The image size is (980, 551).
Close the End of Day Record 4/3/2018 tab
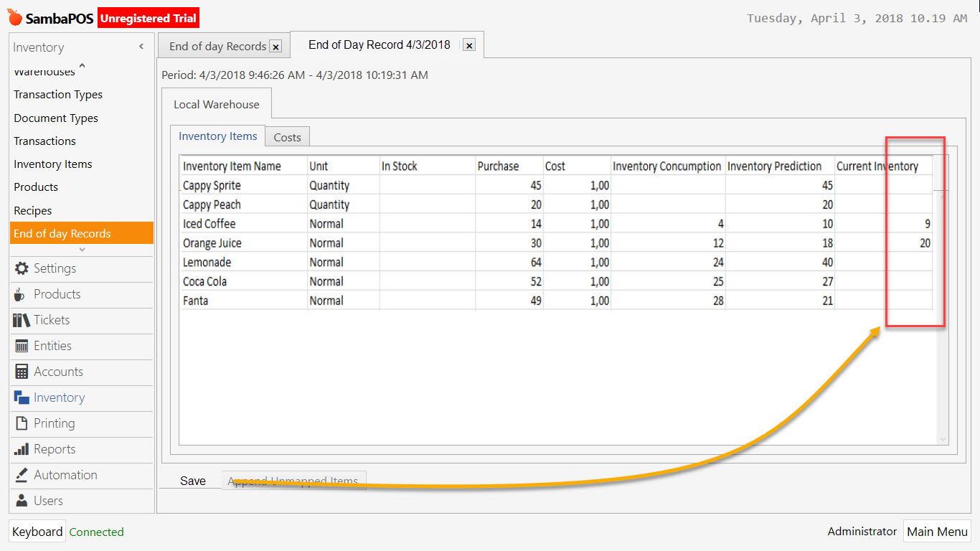click(x=468, y=45)
